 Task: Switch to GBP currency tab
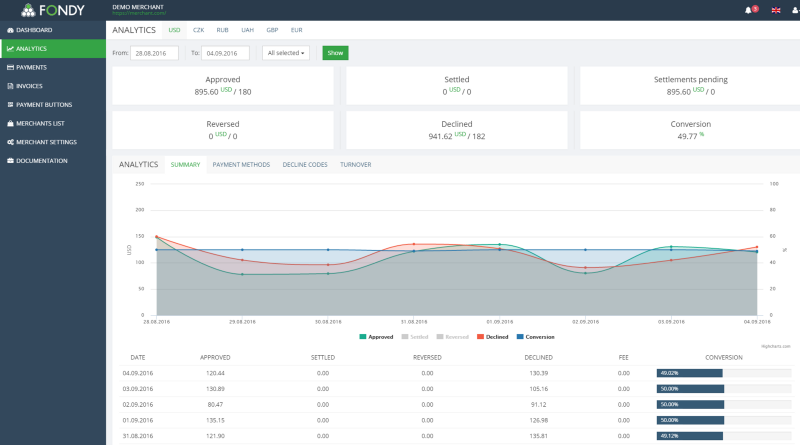(272, 30)
